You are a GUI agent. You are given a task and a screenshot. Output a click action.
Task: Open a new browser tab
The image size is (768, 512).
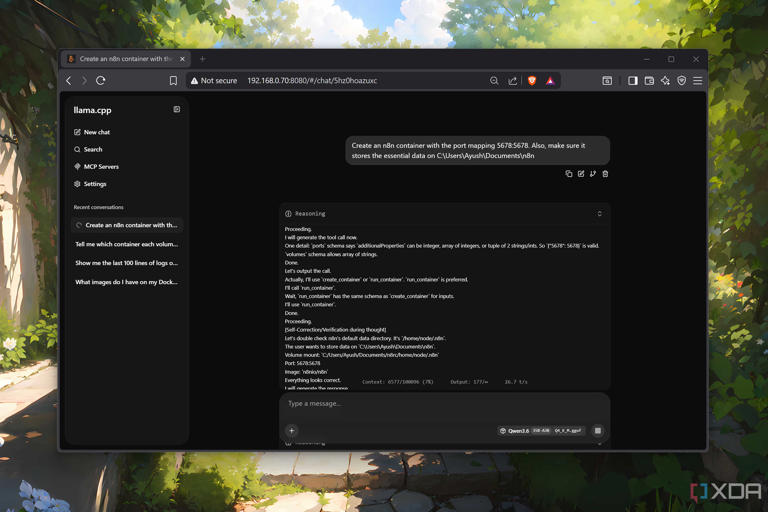202,59
